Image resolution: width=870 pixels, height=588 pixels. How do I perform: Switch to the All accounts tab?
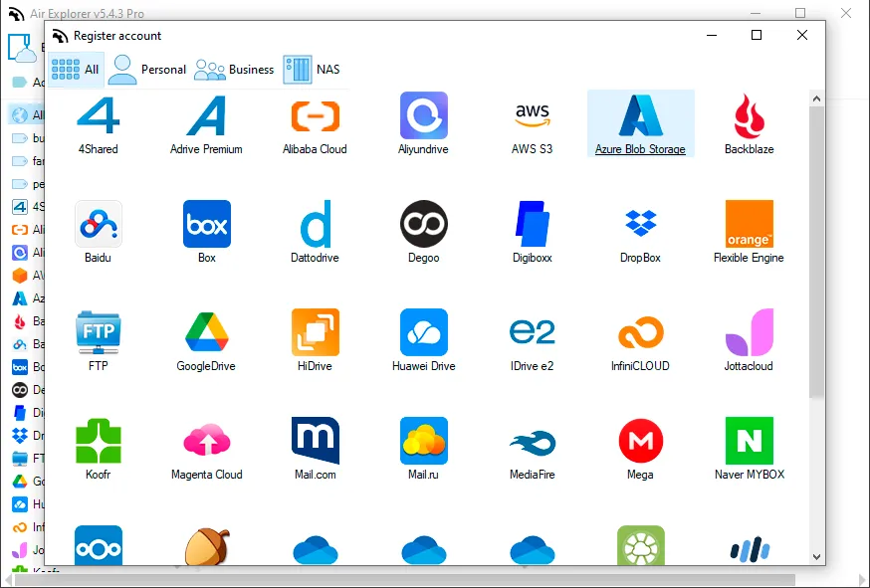point(76,70)
